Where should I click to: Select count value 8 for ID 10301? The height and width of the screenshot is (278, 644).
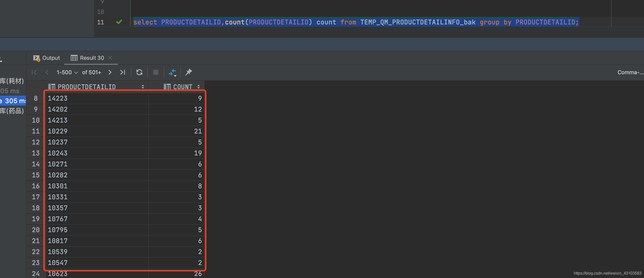tap(176, 186)
